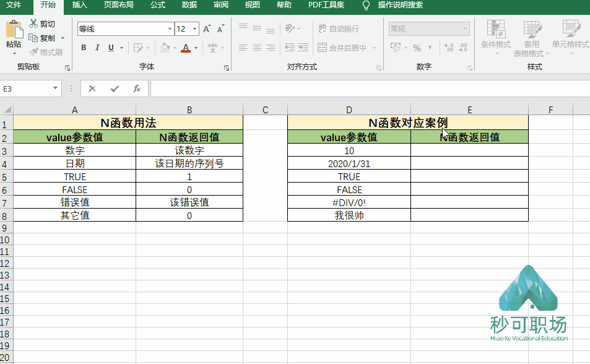Open 条件格式 conditional formatting
The height and width of the screenshot is (364, 590).
(496, 38)
